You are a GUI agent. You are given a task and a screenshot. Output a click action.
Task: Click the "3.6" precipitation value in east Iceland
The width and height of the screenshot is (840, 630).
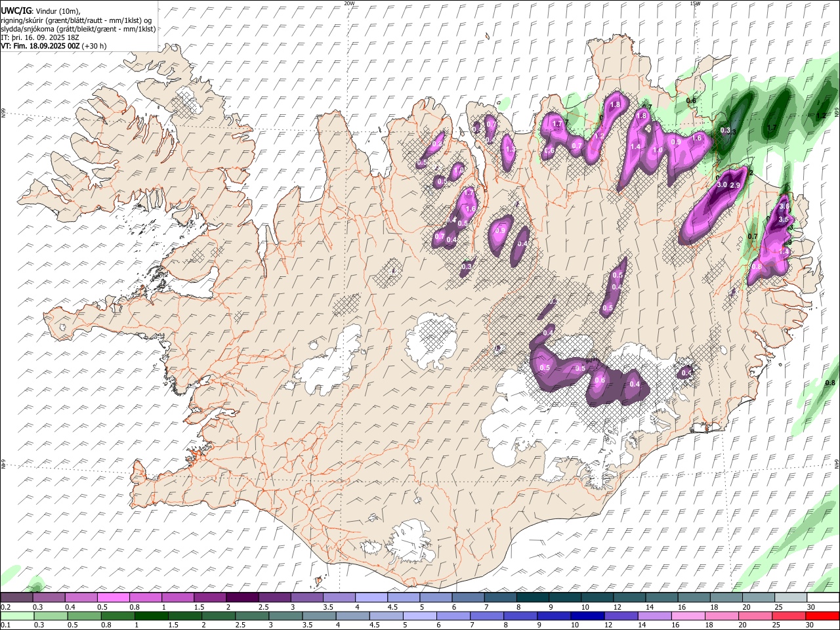click(783, 207)
